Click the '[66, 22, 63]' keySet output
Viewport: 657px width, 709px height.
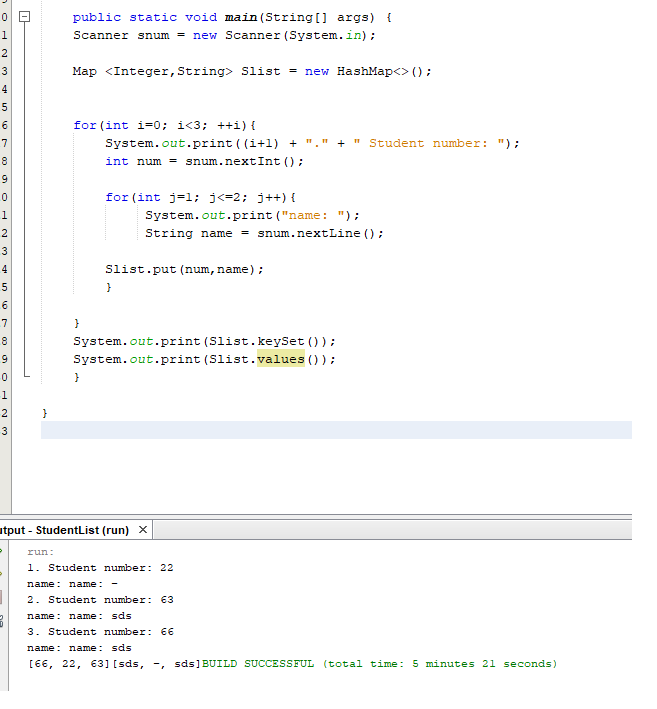click(69, 664)
